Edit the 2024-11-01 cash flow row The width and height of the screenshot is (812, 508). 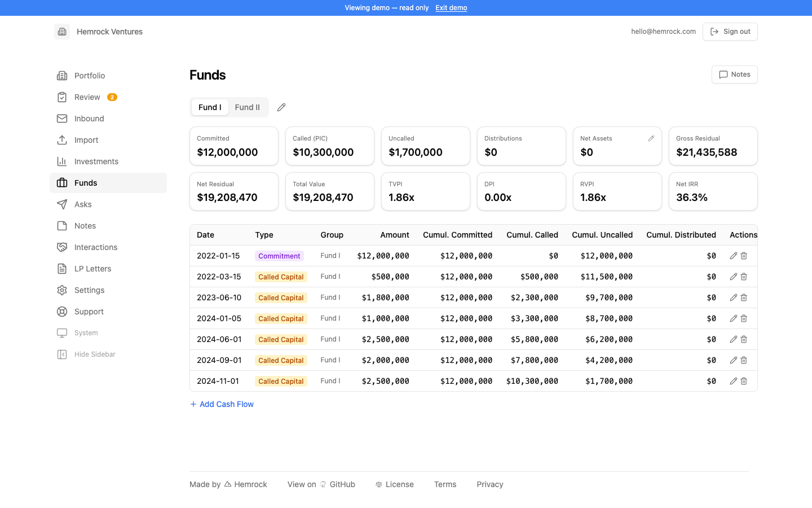click(733, 381)
